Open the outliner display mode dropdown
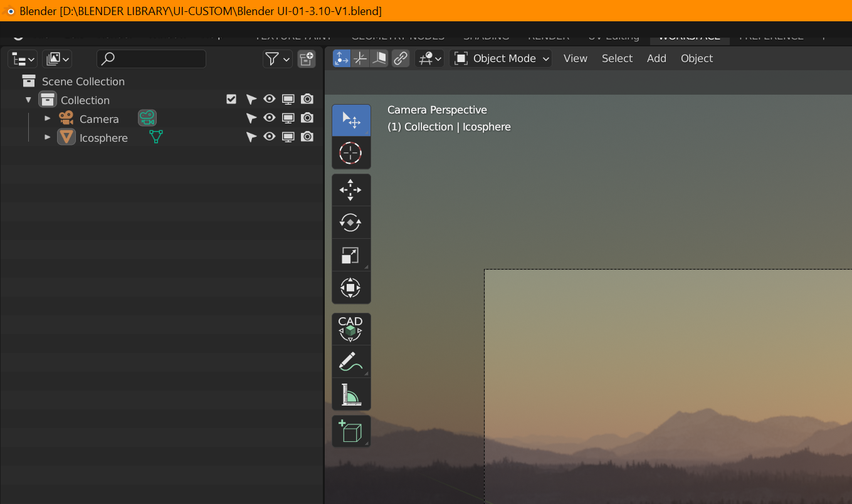The height and width of the screenshot is (504, 852). tap(57, 59)
